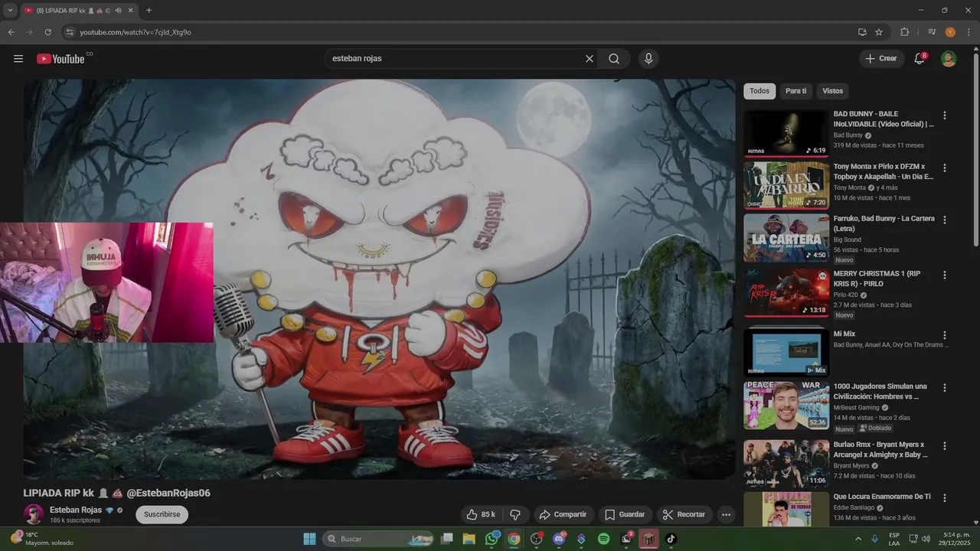Click the magnifier search button
This screenshot has width=980, height=551.
point(614,59)
